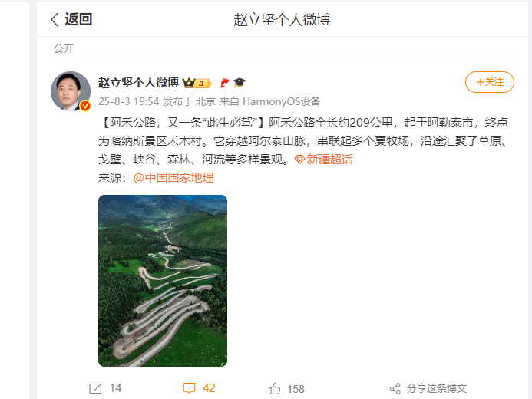Screen dimensions: 532x399
Task: Click the graduation cap badge icon
Action: point(240,82)
